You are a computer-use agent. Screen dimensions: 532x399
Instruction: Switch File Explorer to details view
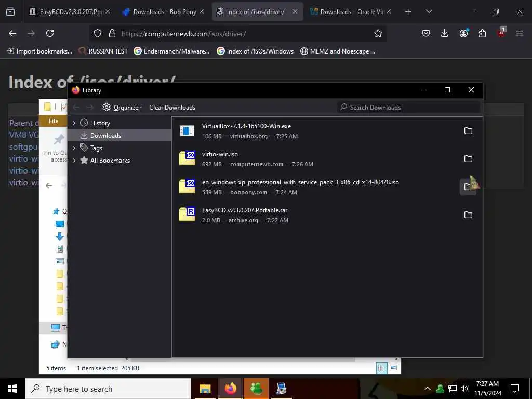pyautogui.click(x=382, y=368)
